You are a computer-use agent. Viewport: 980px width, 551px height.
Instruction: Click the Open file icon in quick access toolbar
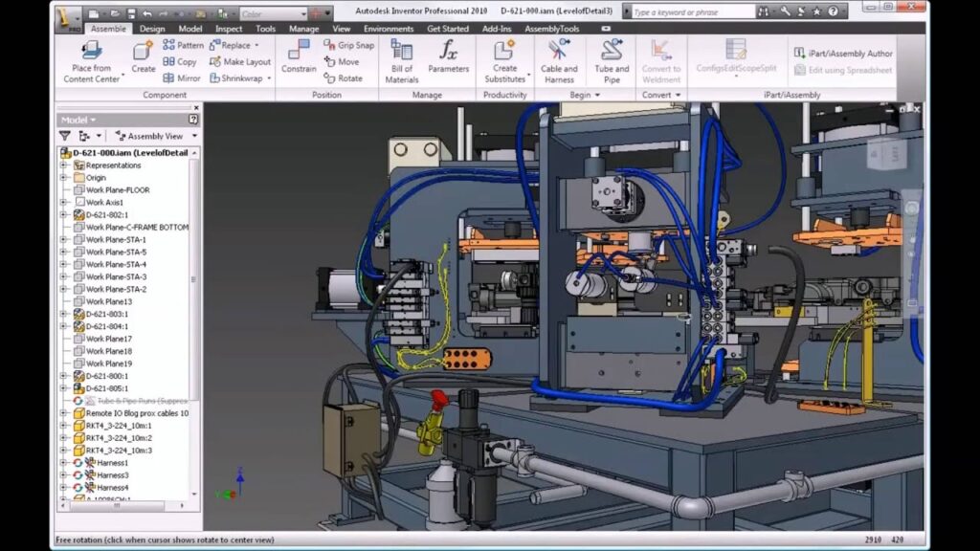coord(115,13)
